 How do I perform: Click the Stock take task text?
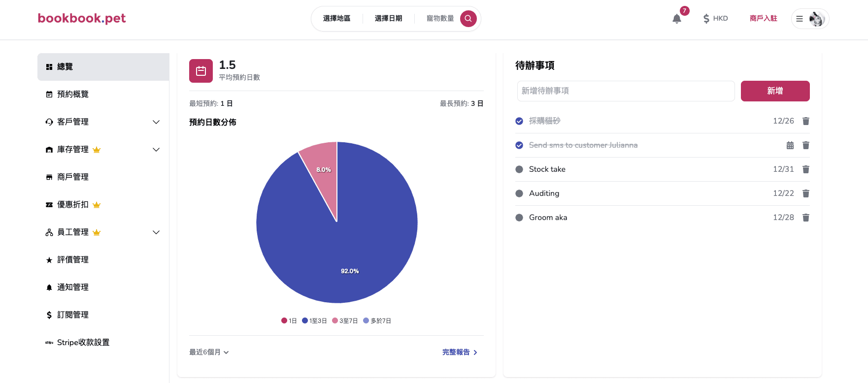coord(547,169)
